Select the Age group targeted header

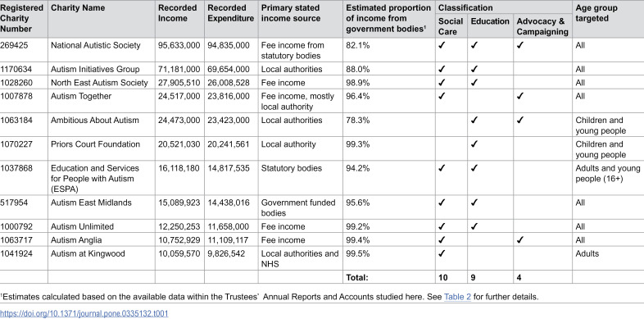(x=608, y=19)
